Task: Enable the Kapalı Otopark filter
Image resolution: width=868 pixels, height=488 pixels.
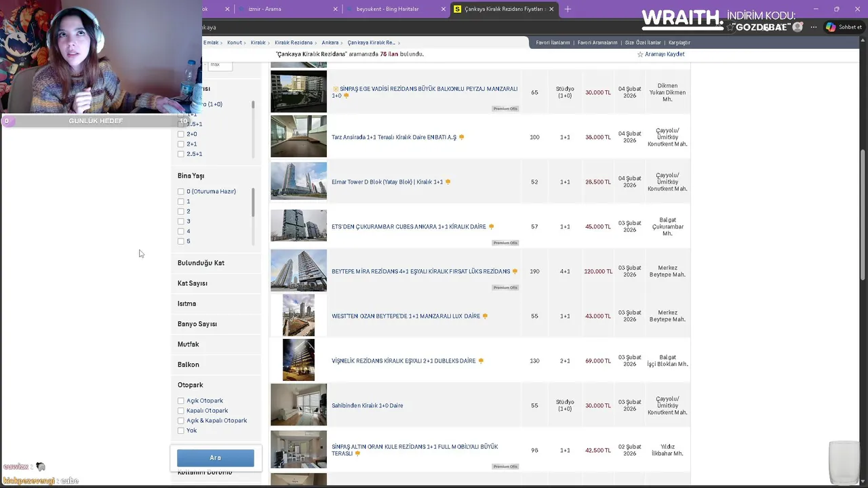Action: 181,411
